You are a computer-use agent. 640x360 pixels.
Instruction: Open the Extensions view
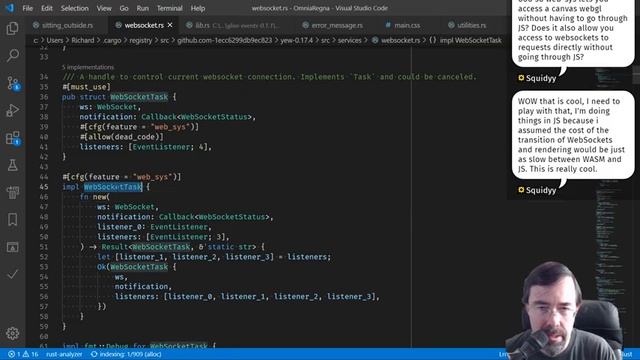[x=12, y=138]
